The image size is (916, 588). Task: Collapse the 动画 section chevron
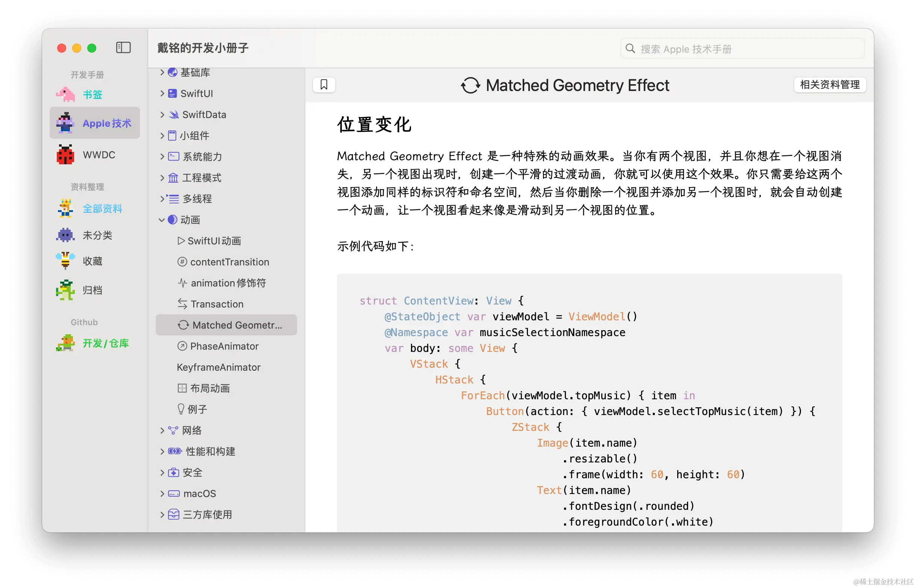(x=162, y=220)
